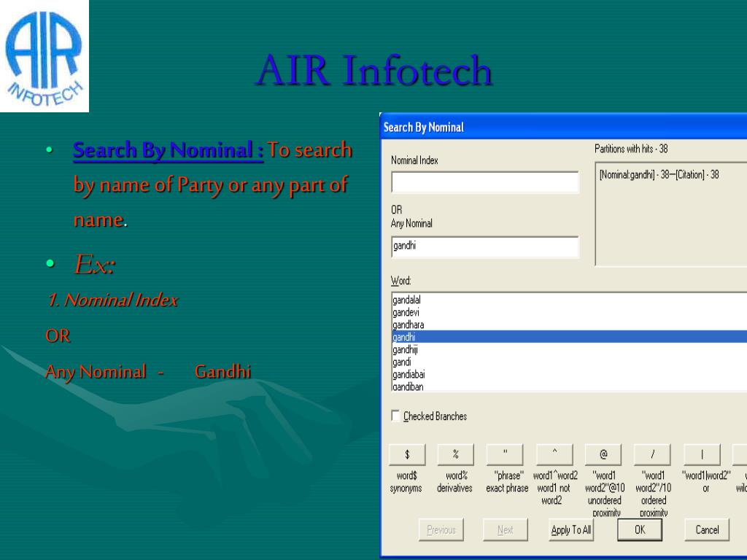Click the ^ not operator button
Screen dimensions: 747x560
pyautogui.click(x=554, y=454)
